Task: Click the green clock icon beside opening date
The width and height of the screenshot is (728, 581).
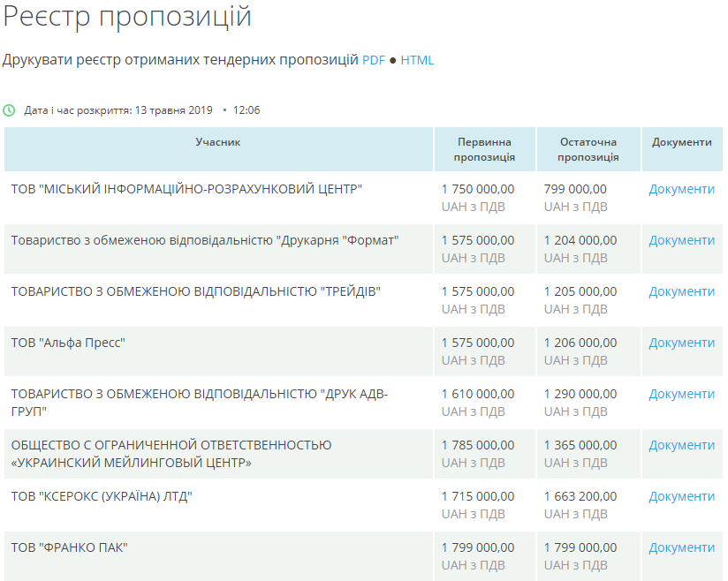Action: click(9, 110)
